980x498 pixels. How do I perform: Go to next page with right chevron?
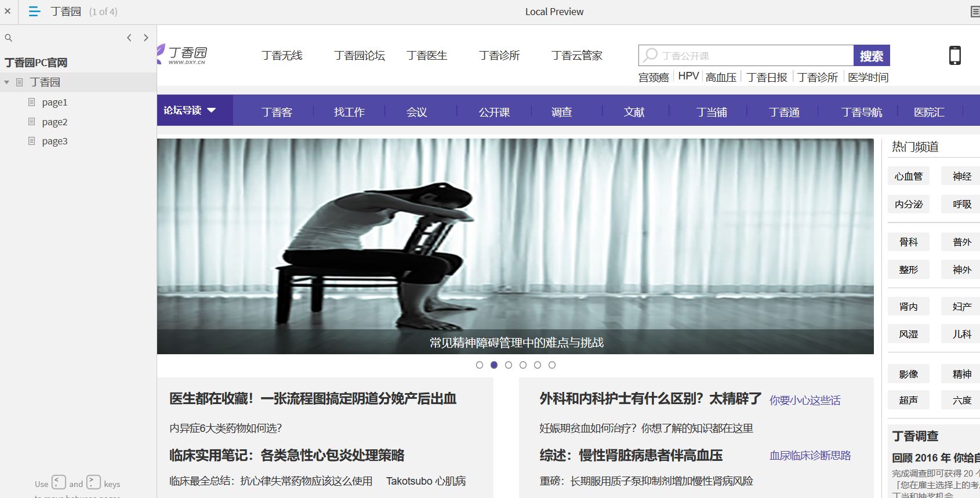click(146, 38)
